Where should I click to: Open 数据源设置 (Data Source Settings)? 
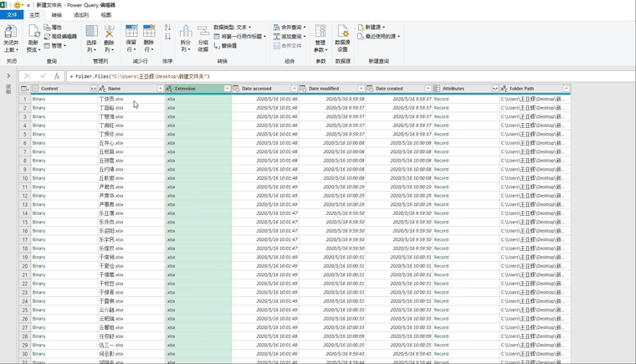point(343,38)
